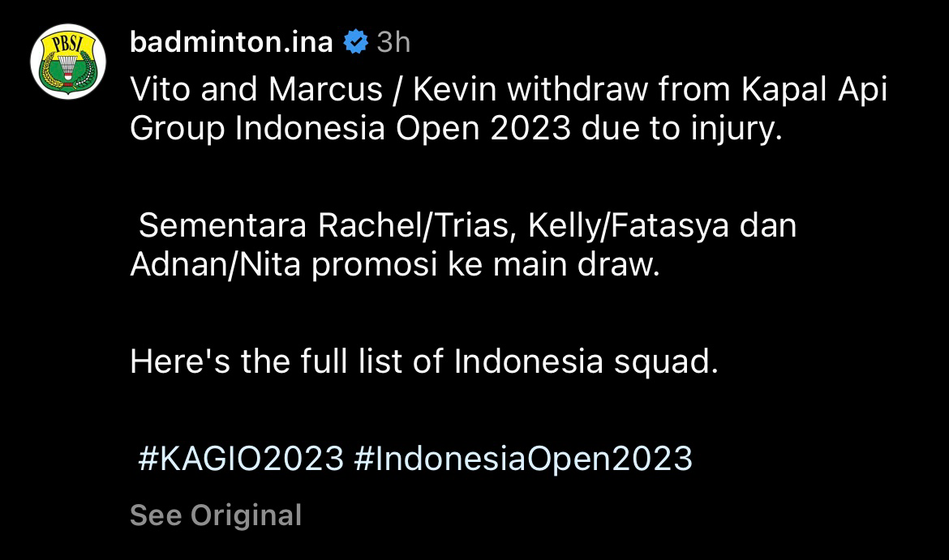Image resolution: width=949 pixels, height=560 pixels.
Task: Click the 'Kapal Api' text
Action: coord(814,90)
